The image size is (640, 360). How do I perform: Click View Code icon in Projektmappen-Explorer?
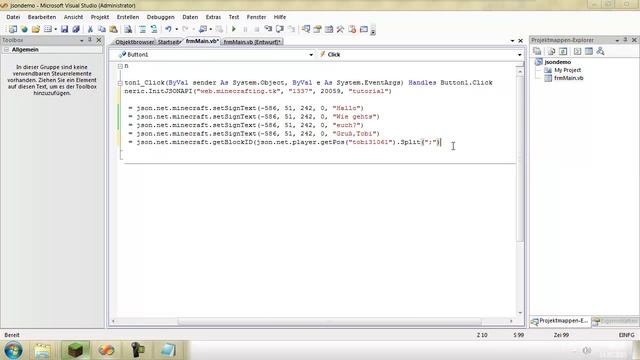coord(577,51)
